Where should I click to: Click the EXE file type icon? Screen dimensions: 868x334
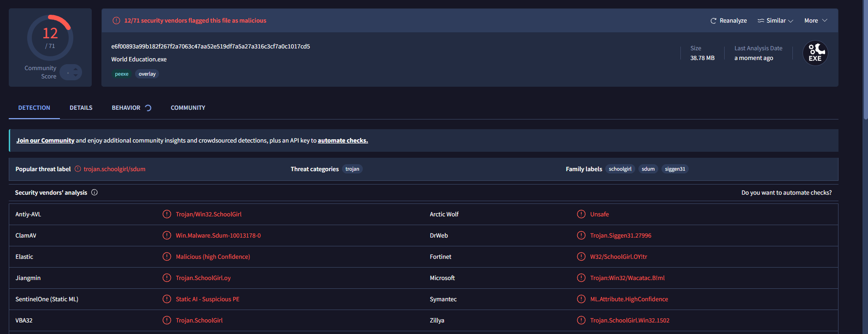point(815,53)
